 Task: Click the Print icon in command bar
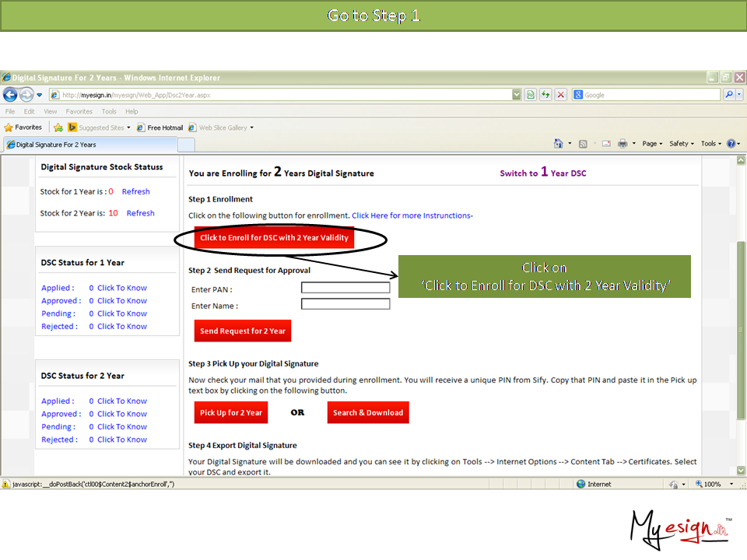click(622, 144)
